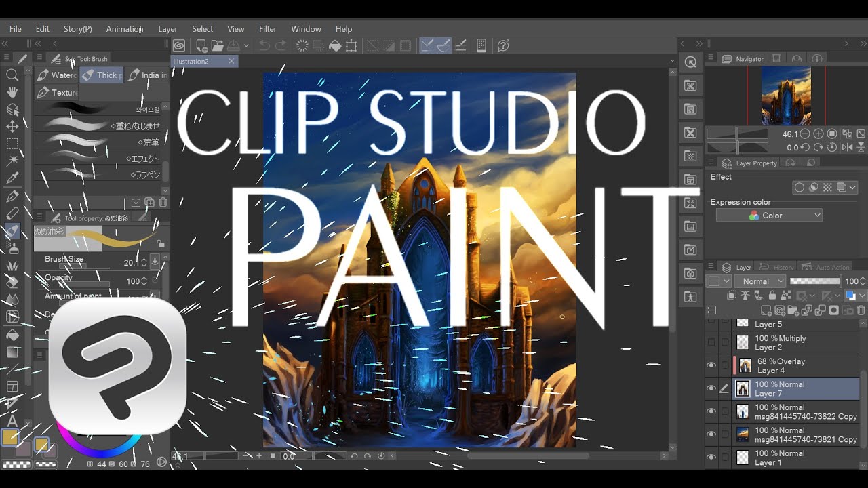Select the India ink brush group
This screenshot has width=868, height=488.
click(x=146, y=75)
